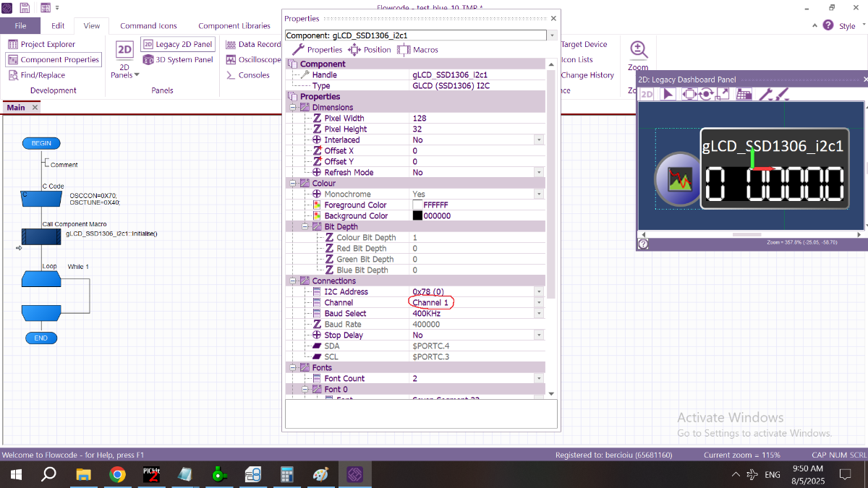868x488 pixels.
Task: Click Change History in the ribbon
Action: 587,75
